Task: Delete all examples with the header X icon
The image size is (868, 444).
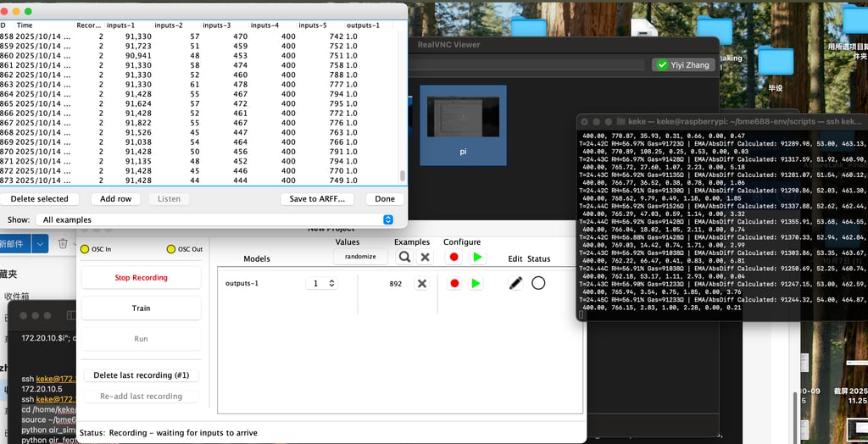Action: pos(425,257)
